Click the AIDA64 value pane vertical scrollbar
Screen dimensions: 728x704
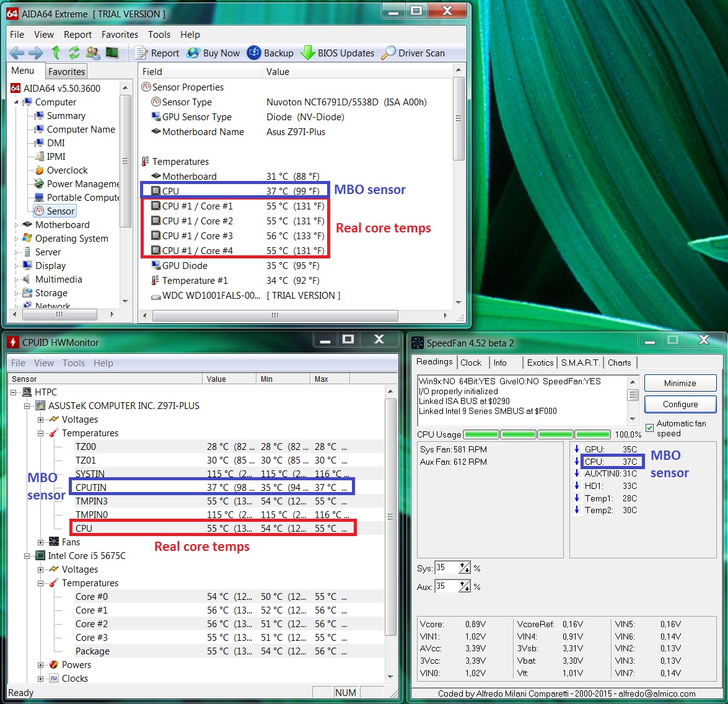tap(458, 186)
